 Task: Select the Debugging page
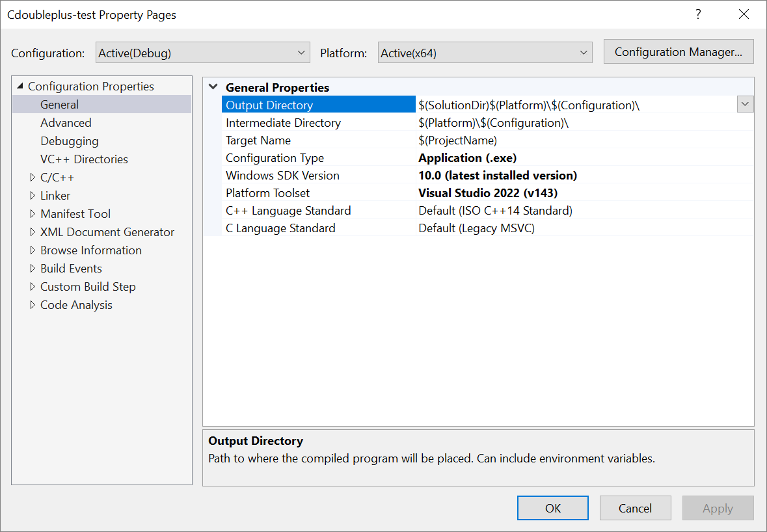[69, 140]
